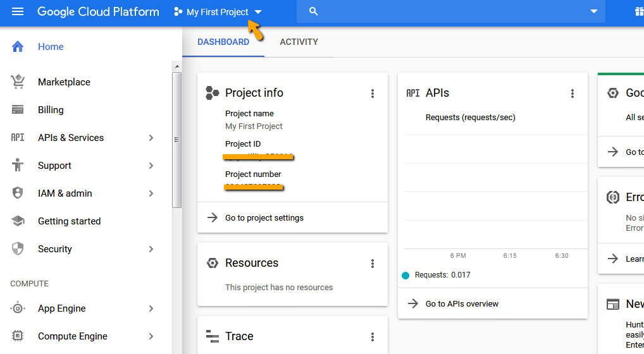Click the Project info hexagons icon
The height and width of the screenshot is (354, 644).
[213, 93]
